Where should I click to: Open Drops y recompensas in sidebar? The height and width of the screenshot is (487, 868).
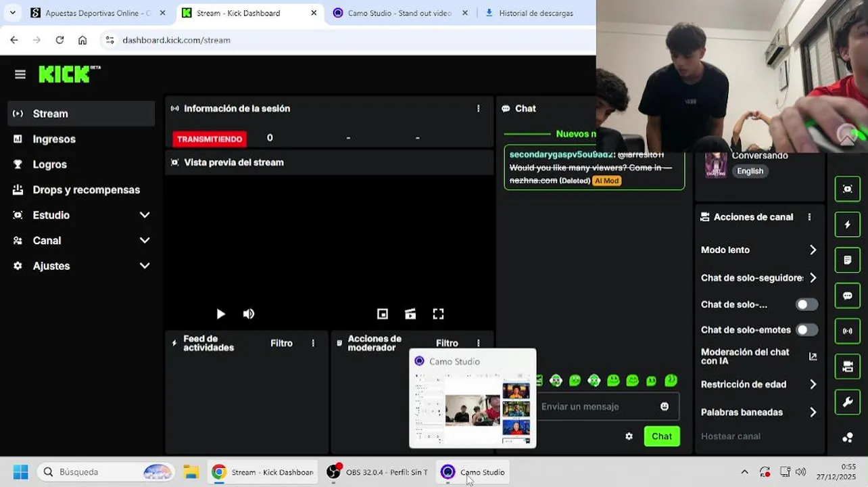81,190
